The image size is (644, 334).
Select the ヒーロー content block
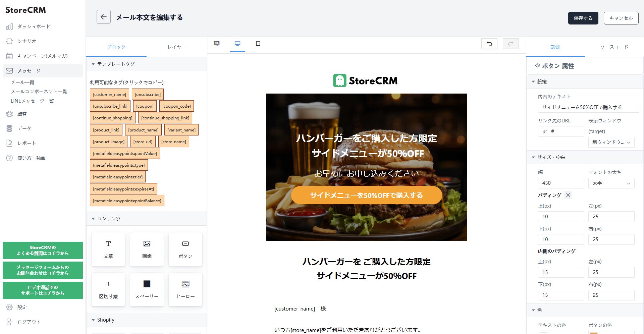point(185,289)
